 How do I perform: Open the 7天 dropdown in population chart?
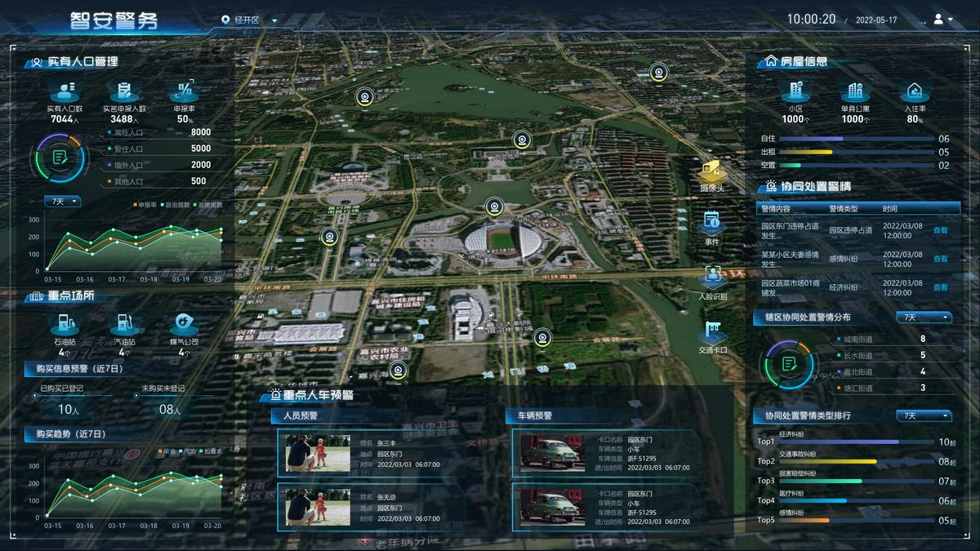point(63,201)
